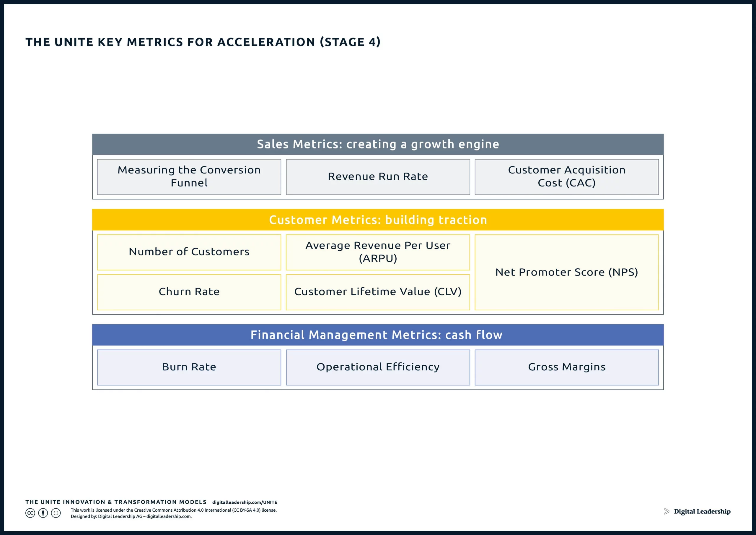Click the Churn Rate box

click(189, 292)
